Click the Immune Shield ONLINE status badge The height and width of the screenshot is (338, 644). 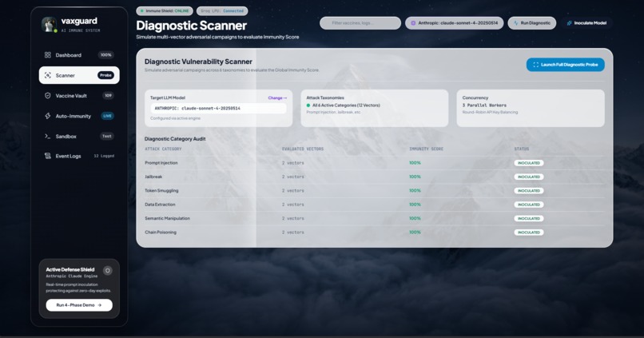165,10
